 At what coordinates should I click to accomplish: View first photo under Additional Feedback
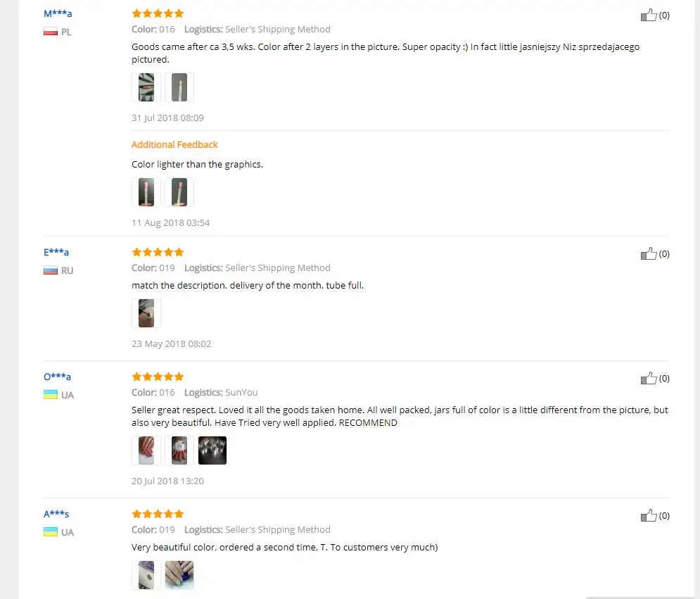coord(146,192)
